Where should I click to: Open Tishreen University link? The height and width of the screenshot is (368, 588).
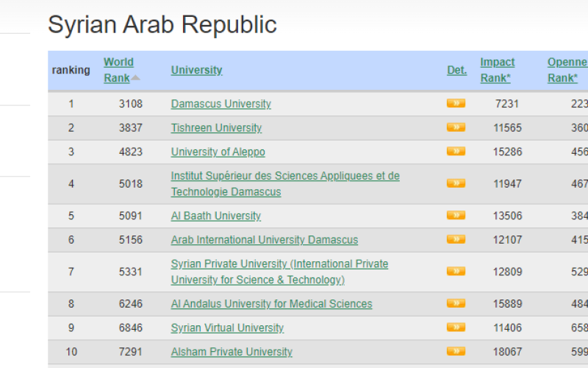216,127
